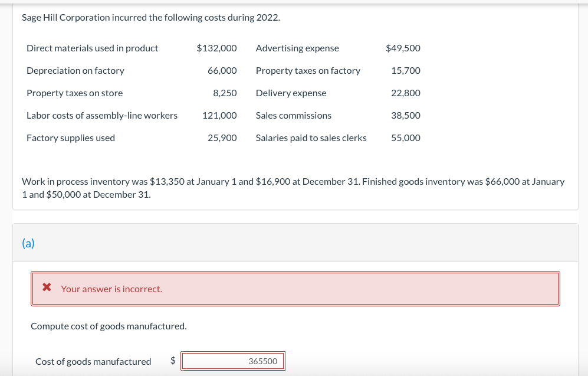Select 'Property taxes on factory' label
The image size is (588, 376).
click(308, 71)
